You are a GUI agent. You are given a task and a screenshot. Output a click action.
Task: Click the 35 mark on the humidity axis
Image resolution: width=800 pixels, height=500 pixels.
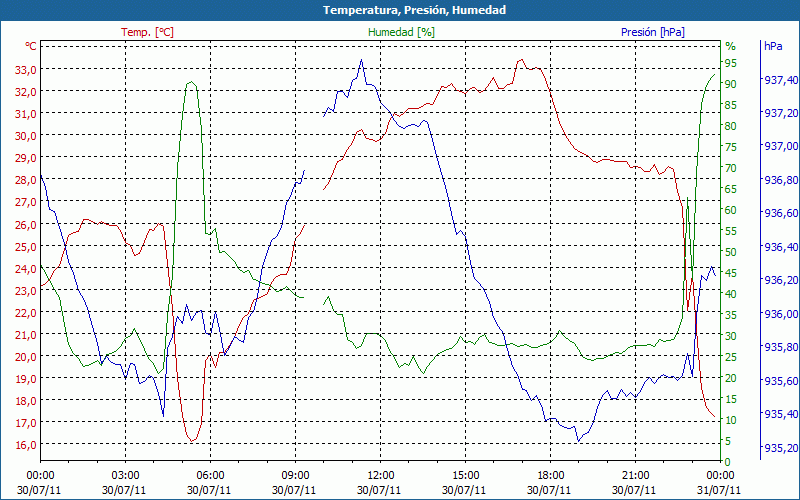pos(731,315)
